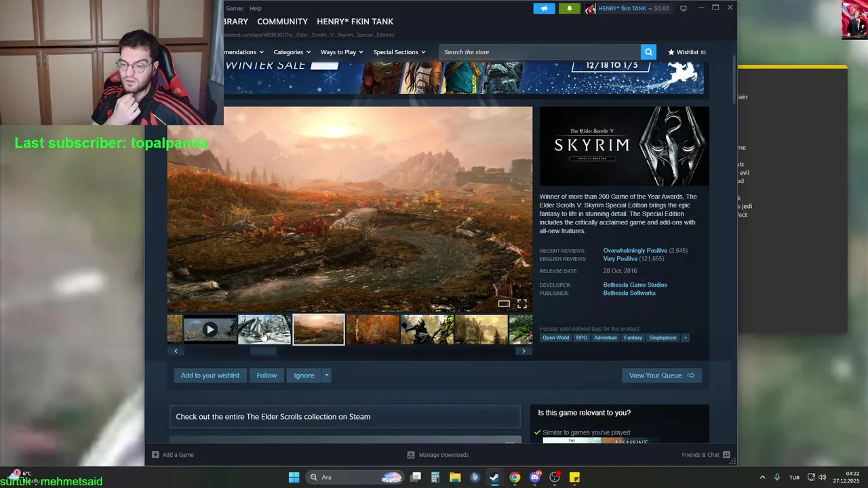Expand Ways to Play dropdown
Screen dimensions: 868x488
click(x=342, y=52)
